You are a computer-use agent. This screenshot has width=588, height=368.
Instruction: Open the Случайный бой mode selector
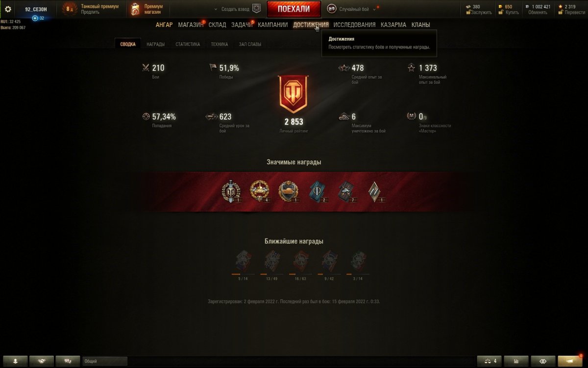coord(352,9)
